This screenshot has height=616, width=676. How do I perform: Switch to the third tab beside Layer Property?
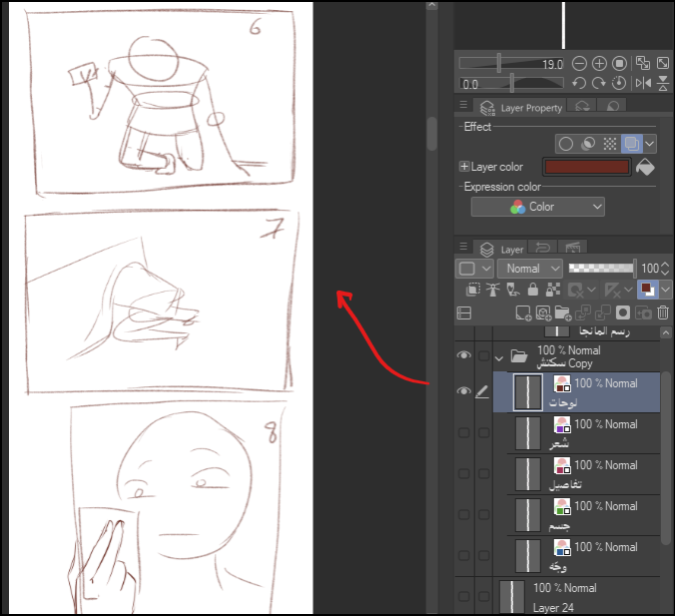pyautogui.click(x=612, y=107)
